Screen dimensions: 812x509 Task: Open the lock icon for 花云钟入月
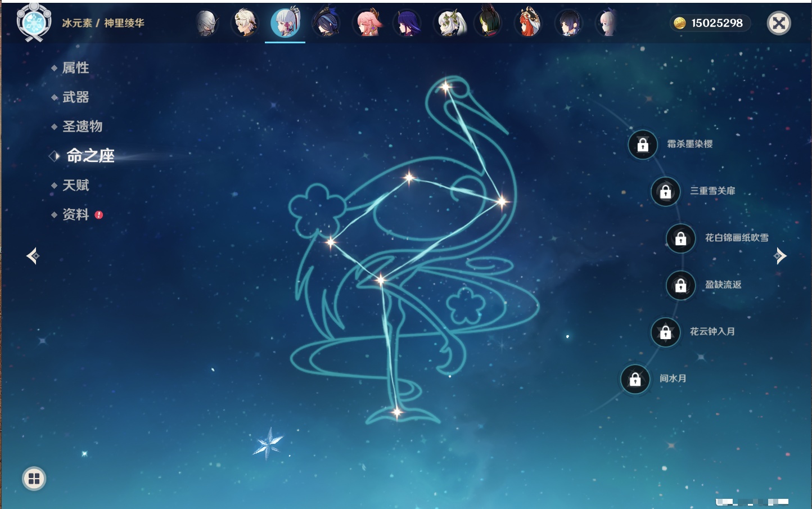click(665, 332)
